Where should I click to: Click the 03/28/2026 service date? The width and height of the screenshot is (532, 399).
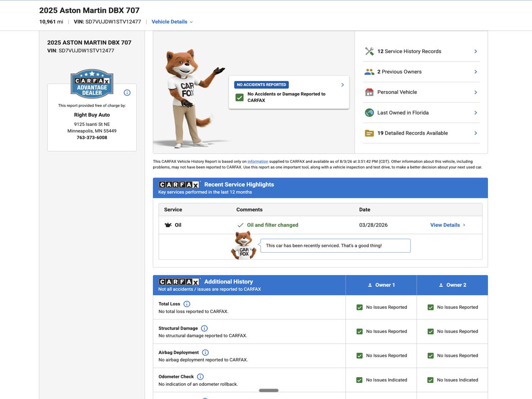(373, 225)
